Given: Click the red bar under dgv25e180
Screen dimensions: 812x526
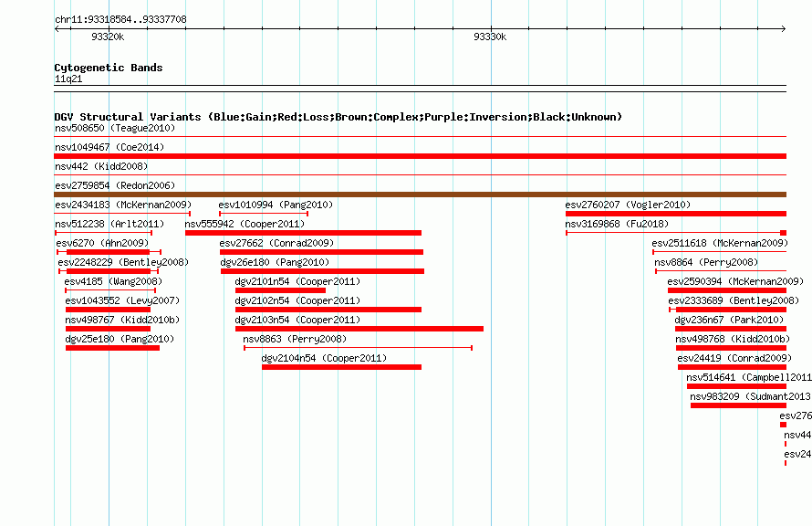Looking at the screenshot, I should pos(112,348).
